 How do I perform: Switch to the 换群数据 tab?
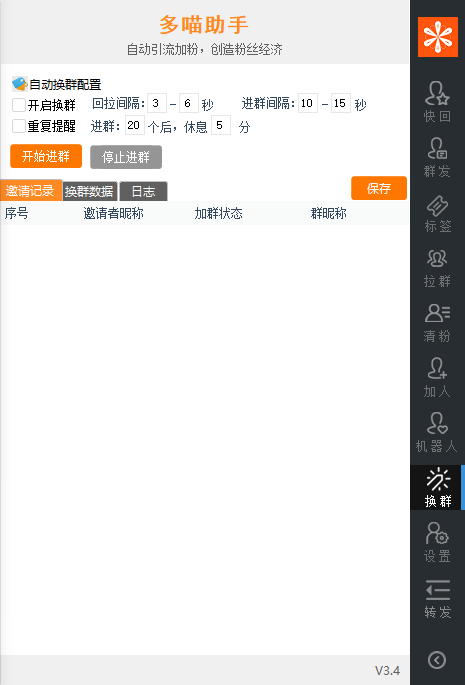click(90, 191)
